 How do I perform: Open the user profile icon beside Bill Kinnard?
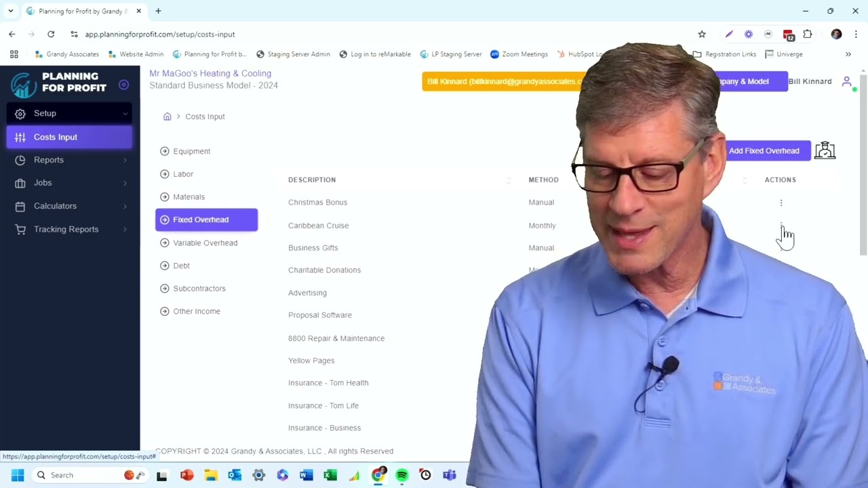point(847,81)
